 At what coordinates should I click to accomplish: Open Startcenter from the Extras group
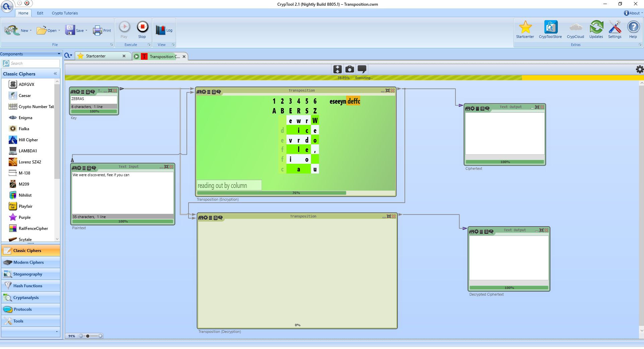pyautogui.click(x=525, y=30)
